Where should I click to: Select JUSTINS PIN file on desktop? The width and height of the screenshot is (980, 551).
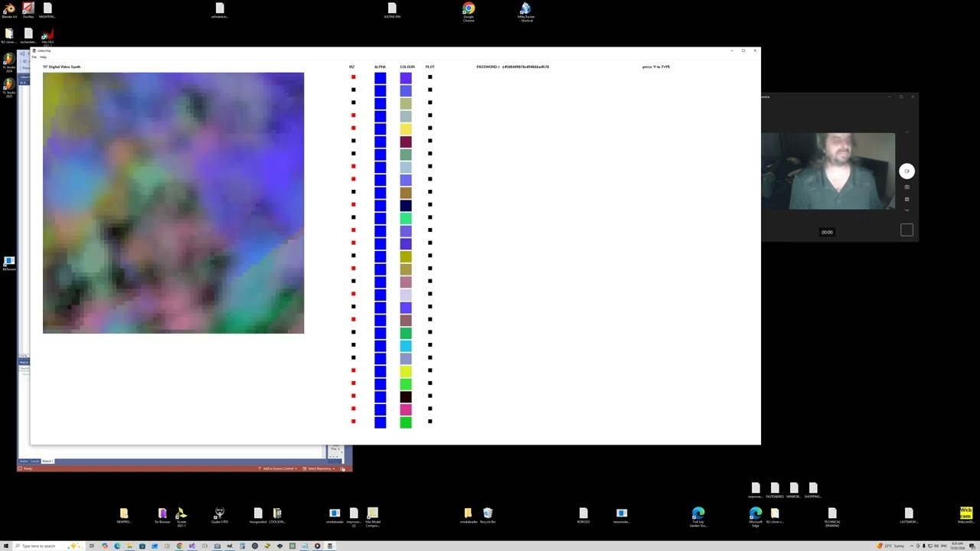(x=392, y=11)
